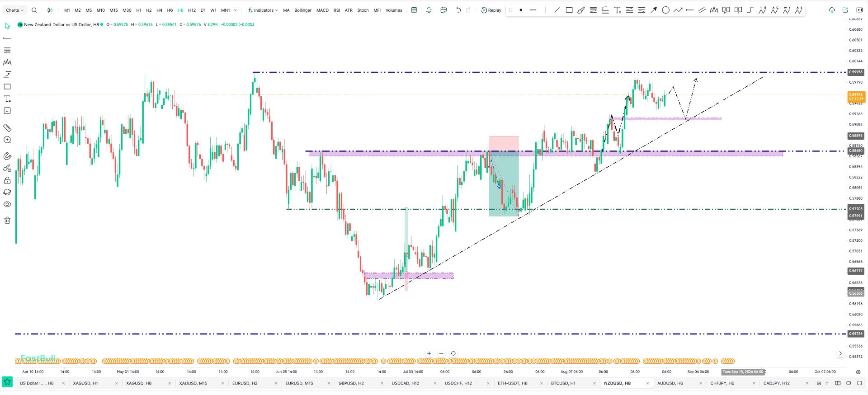Select the Fibonacci retracement tool in the left sidebar

(7, 50)
